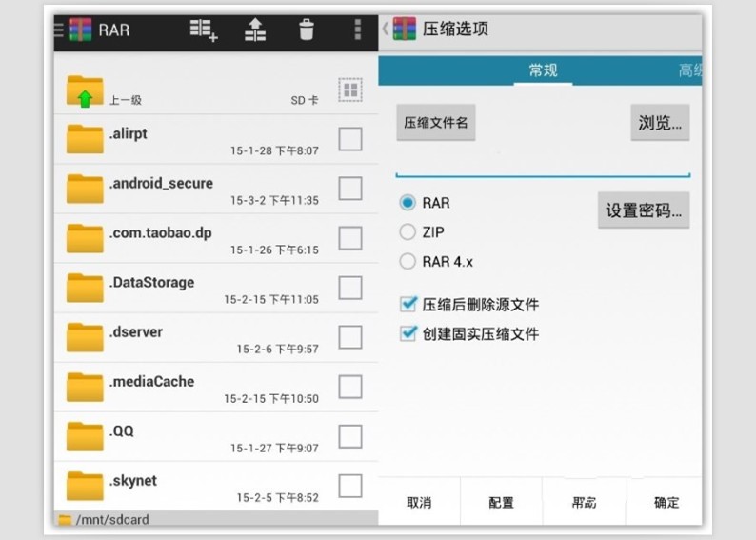Check the box for .dserver
This screenshot has height=540, width=756.
point(350,337)
